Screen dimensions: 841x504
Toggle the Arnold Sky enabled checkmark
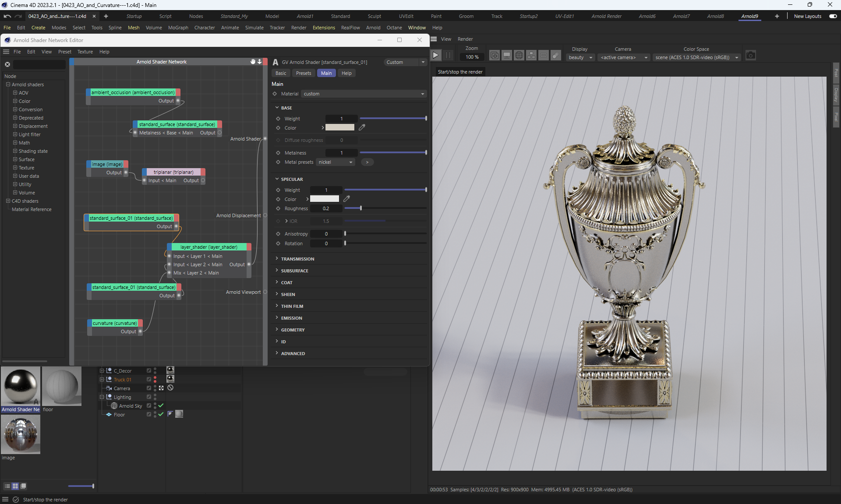click(x=161, y=405)
